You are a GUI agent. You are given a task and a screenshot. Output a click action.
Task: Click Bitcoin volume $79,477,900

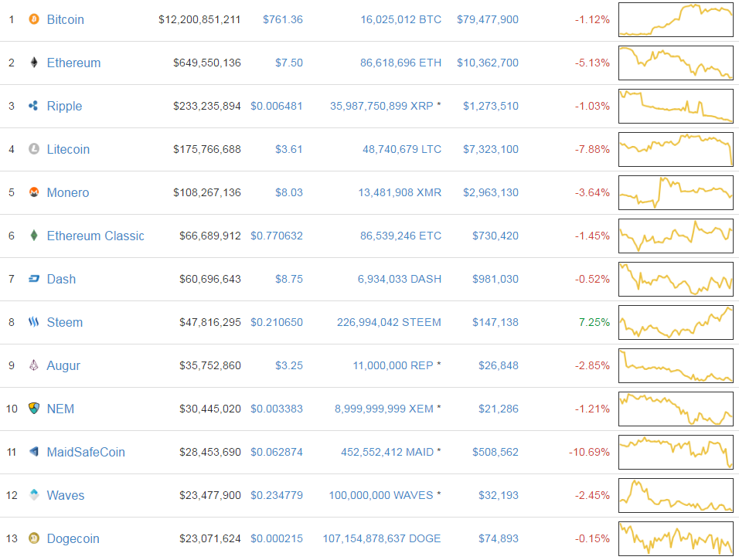488,20
